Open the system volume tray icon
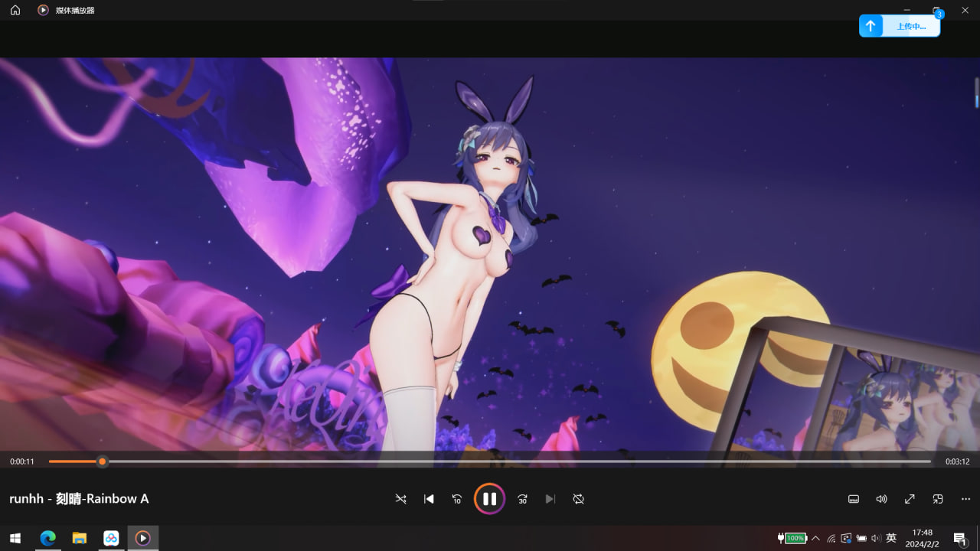Viewport: 980px width, 551px height. pyautogui.click(x=876, y=538)
